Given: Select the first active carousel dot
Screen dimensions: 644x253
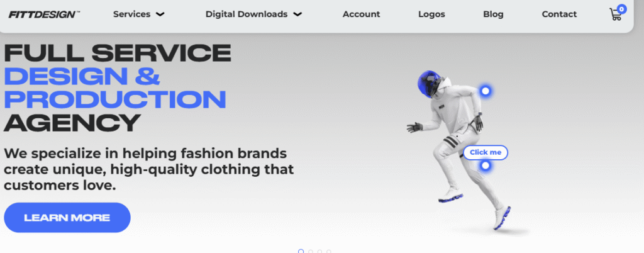Looking at the screenshot, I should 301,251.
